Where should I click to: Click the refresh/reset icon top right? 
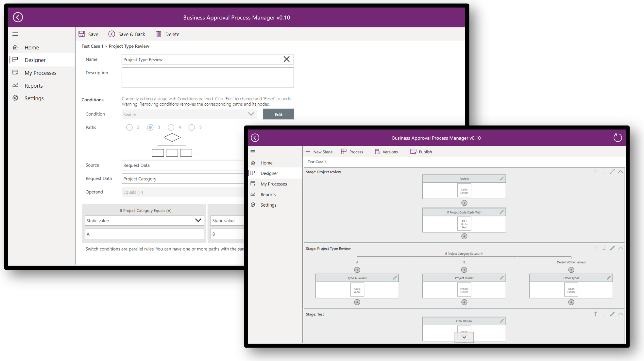[x=618, y=138]
